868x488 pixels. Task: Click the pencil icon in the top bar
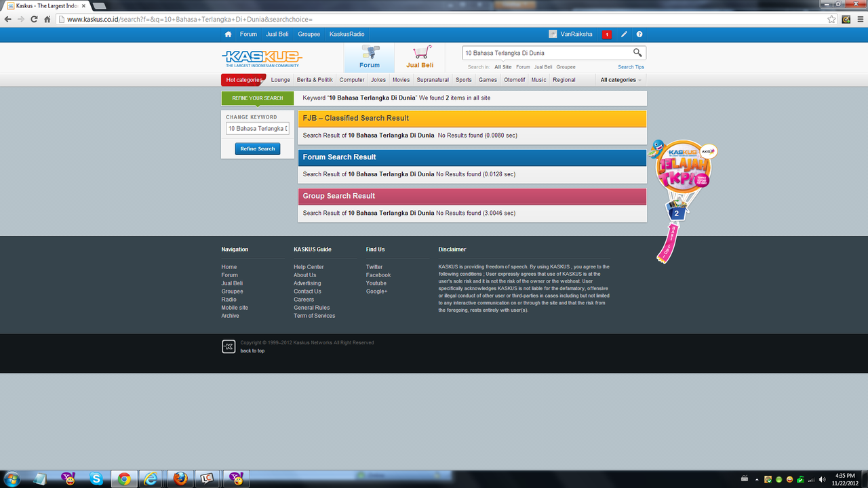tap(624, 34)
